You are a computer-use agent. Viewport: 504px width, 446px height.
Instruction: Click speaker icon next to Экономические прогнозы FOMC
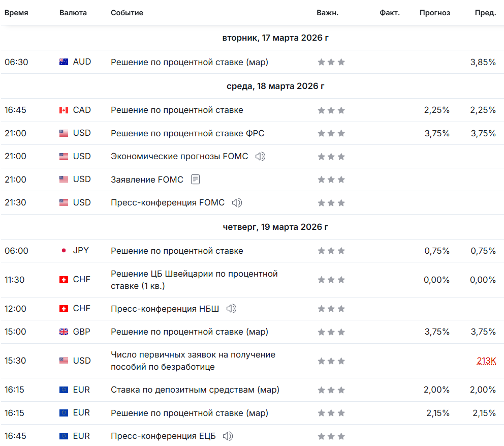pos(260,157)
